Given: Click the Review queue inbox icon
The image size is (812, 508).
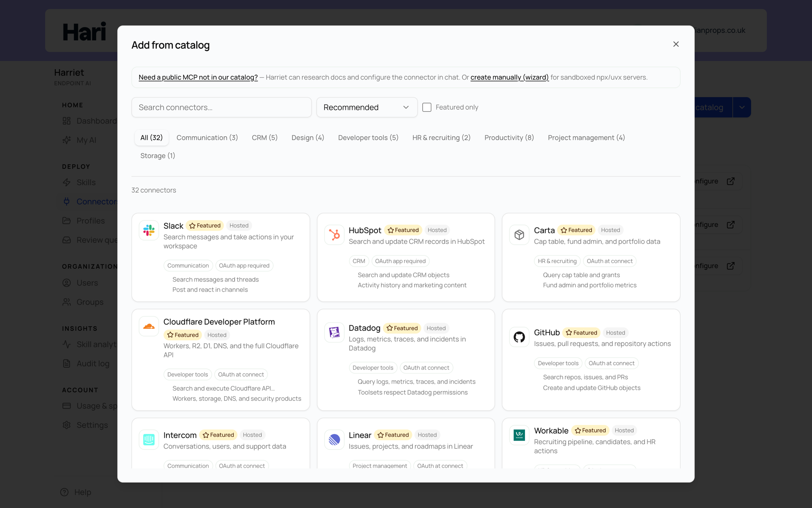Looking at the screenshot, I should [67, 240].
